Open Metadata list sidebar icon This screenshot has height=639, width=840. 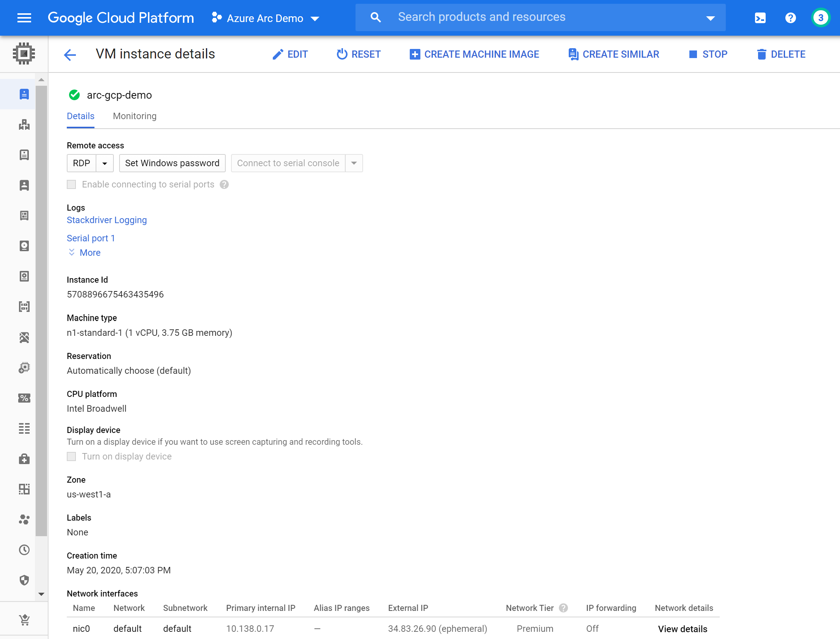click(x=24, y=429)
